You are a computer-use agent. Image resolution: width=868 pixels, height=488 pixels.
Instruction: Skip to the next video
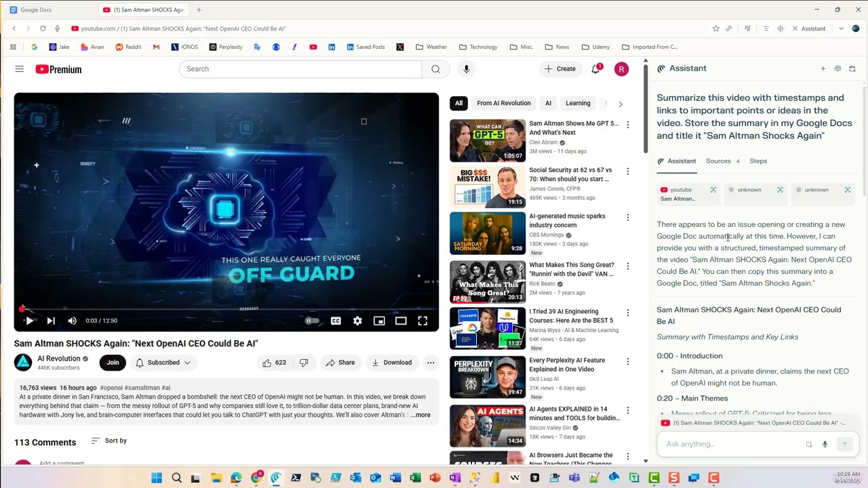tap(51, 321)
